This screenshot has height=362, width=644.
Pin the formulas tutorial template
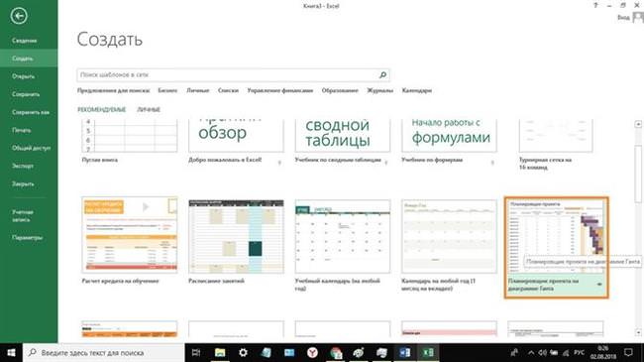[x=492, y=163]
